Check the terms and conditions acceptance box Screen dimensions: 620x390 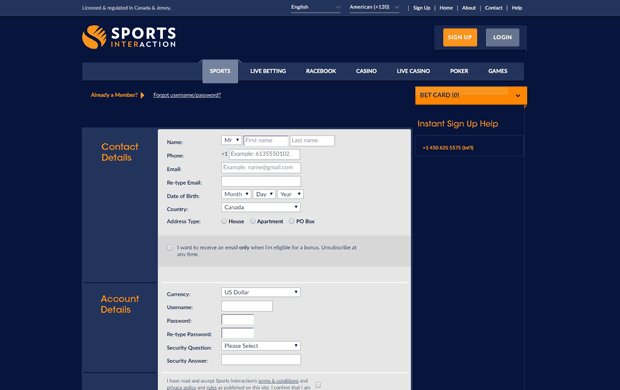[318, 384]
